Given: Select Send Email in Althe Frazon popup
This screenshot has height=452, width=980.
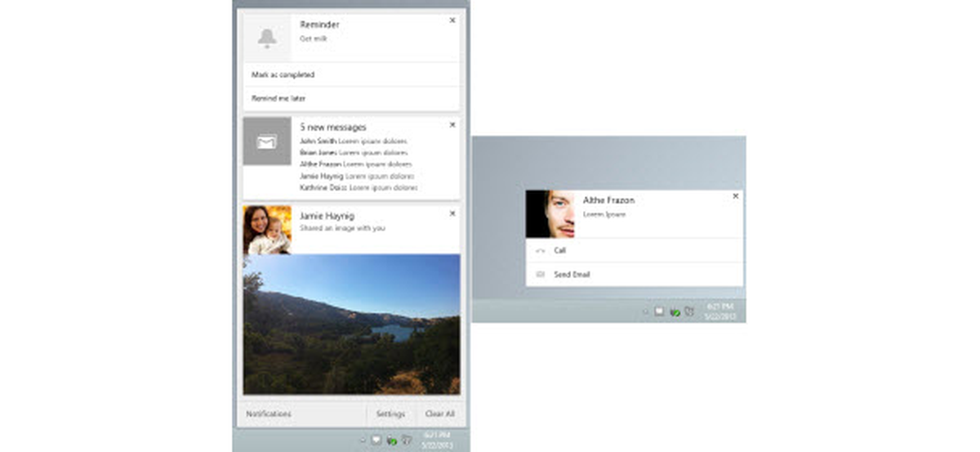Looking at the screenshot, I should tap(635, 275).
